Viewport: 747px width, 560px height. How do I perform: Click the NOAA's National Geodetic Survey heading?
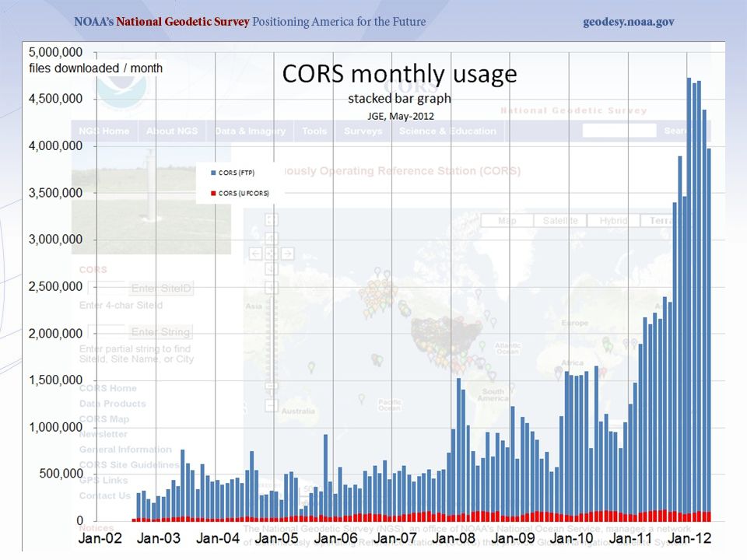(x=162, y=22)
